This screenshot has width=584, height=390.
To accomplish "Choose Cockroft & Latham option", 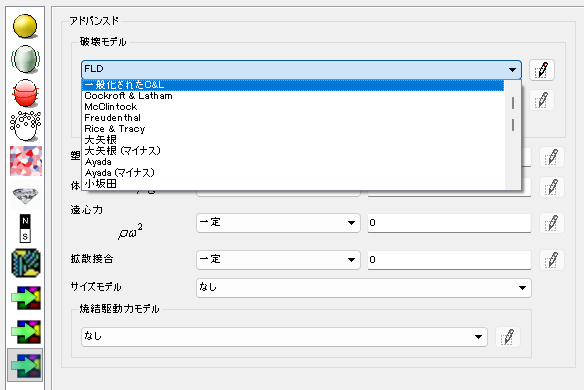I will (x=293, y=96).
